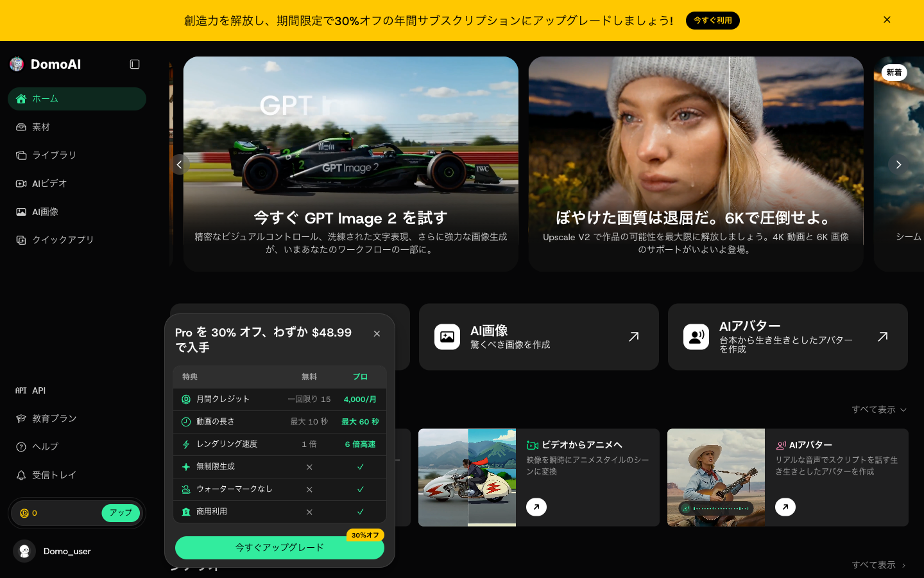Collapse sidebar with the panel toggle icon
This screenshot has height=578, width=924.
(x=135, y=64)
